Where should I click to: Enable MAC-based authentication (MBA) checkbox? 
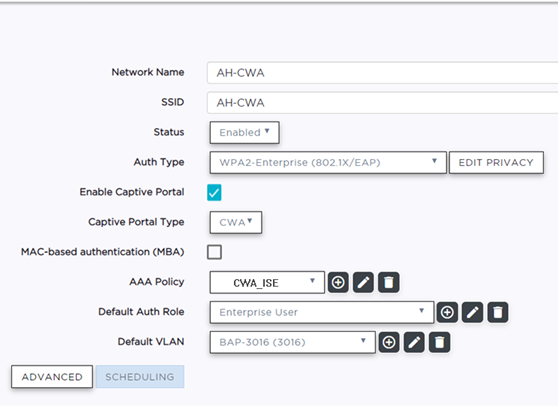tap(214, 252)
